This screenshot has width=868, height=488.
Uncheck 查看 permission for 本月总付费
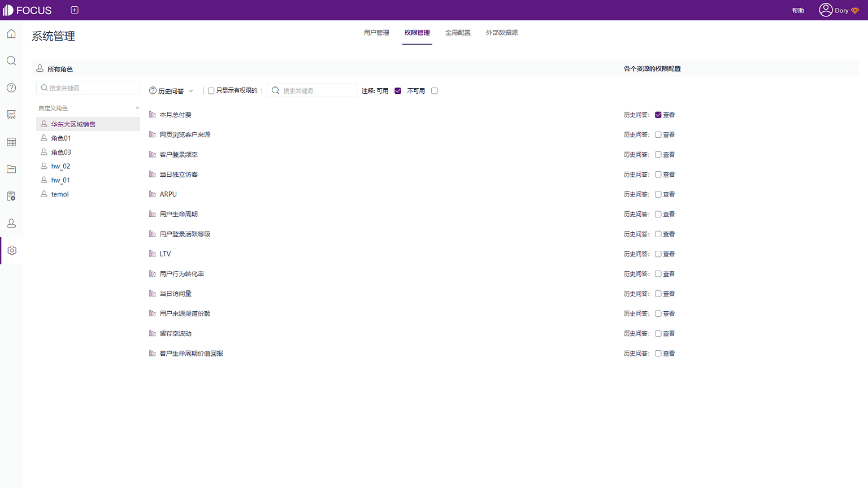click(658, 115)
